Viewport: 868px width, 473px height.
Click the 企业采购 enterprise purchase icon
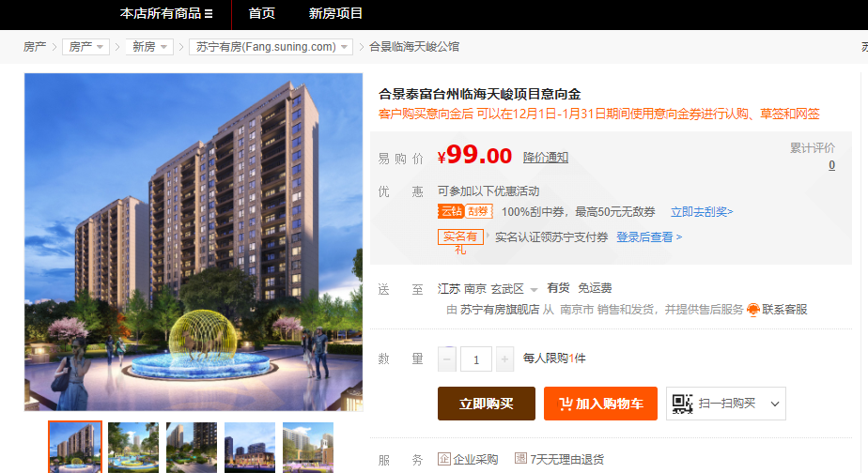(444, 459)
